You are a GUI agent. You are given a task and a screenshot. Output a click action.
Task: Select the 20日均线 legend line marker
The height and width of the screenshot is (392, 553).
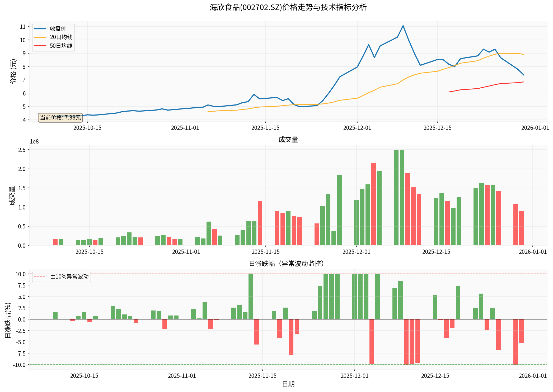tap(40, 37)
